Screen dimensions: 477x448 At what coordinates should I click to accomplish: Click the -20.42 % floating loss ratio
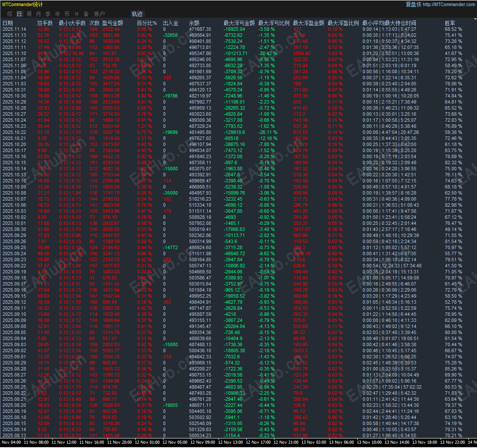pos(268,53)
